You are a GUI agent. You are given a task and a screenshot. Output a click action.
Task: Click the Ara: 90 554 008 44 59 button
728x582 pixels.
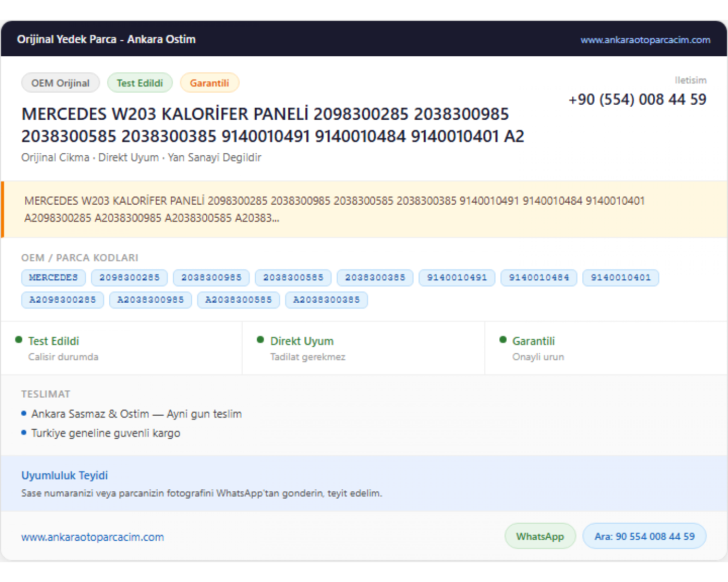pos(645,536)
